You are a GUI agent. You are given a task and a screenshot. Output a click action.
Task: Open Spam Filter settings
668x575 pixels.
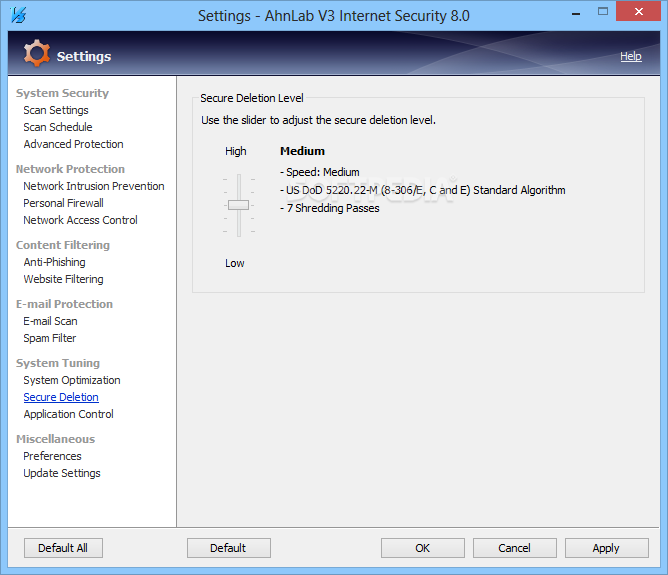click(x=50, y=338)
